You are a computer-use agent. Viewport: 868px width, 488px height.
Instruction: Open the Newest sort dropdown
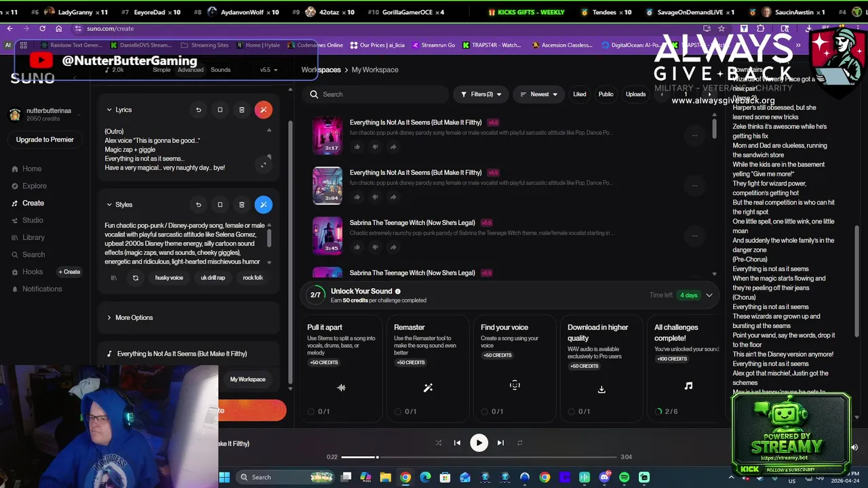click(538, 94)
